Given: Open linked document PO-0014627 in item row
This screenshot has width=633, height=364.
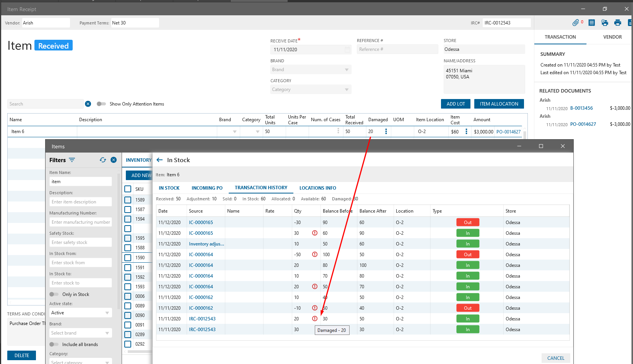Looking at the screenshot, I should coord(508,132).
